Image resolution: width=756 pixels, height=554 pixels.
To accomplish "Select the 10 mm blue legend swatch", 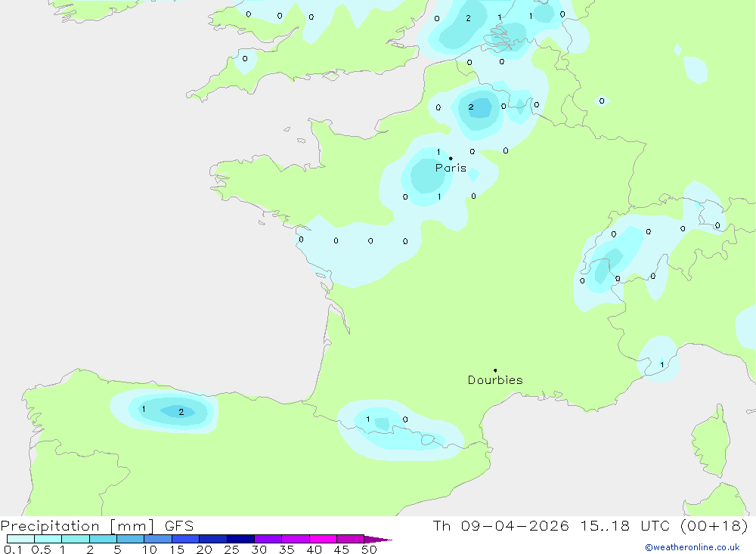I will pyautogui.click(x=158, y=539).
